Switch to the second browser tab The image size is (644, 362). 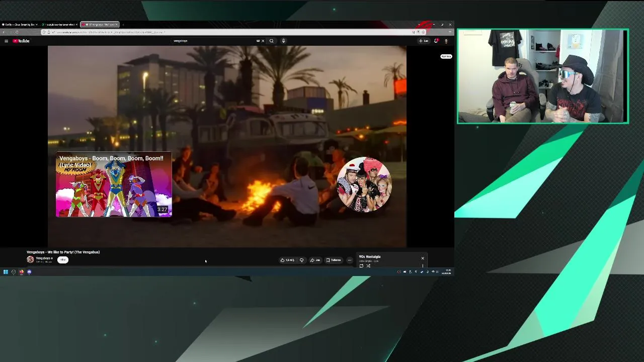(59, 24)
